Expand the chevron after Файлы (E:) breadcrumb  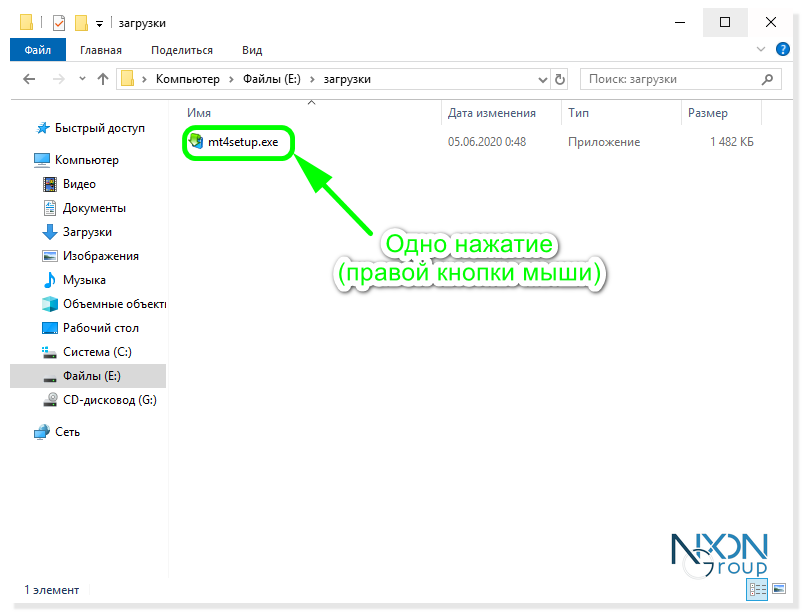pyautogui.click(x=312, y=79)
